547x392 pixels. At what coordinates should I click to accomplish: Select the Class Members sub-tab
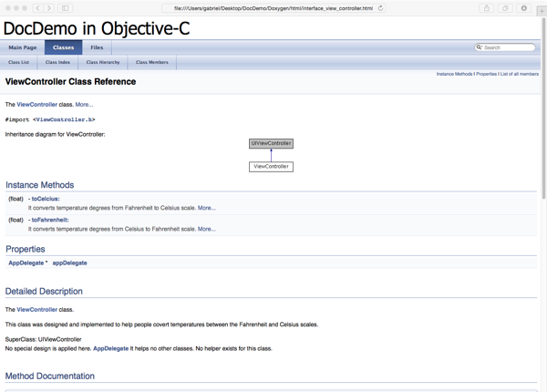151,62
